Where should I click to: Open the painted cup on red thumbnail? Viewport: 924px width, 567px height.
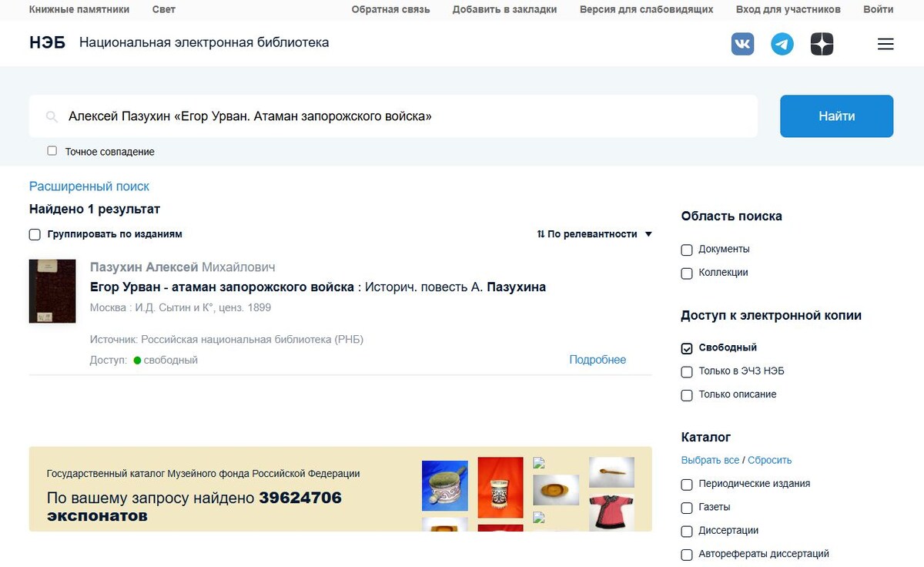[x=500, y=487]
